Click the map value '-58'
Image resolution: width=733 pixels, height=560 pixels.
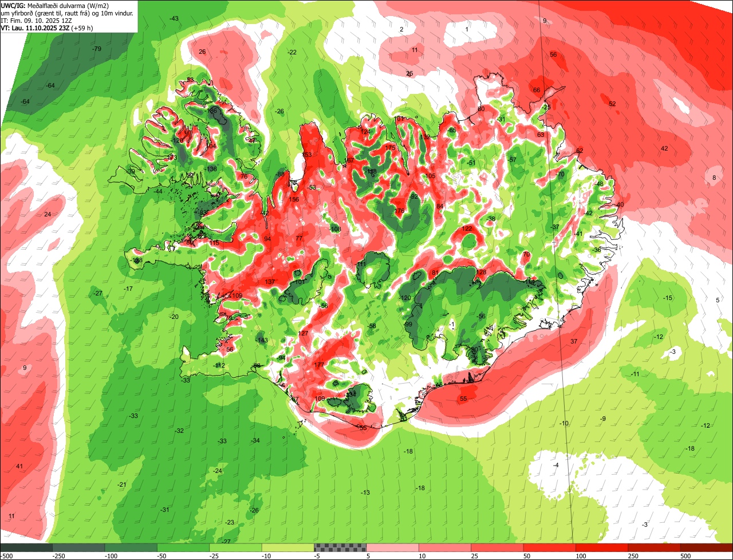pyautogui.click(x=372, y=326)
